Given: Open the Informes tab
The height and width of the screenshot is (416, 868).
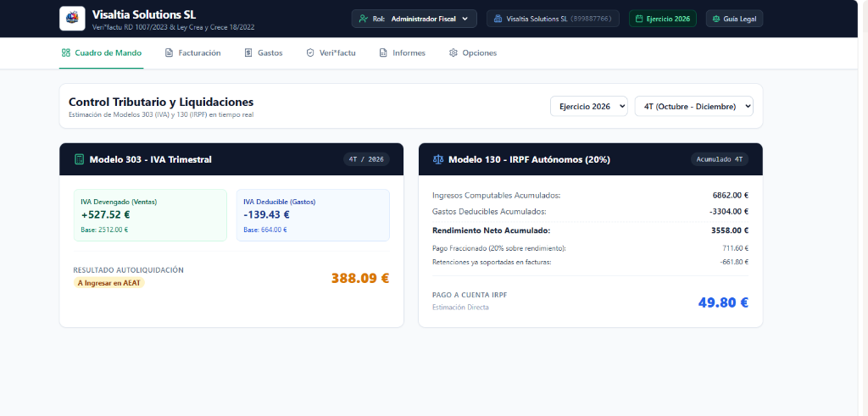Looking at the screenshot, I should (x=402, y=53).
